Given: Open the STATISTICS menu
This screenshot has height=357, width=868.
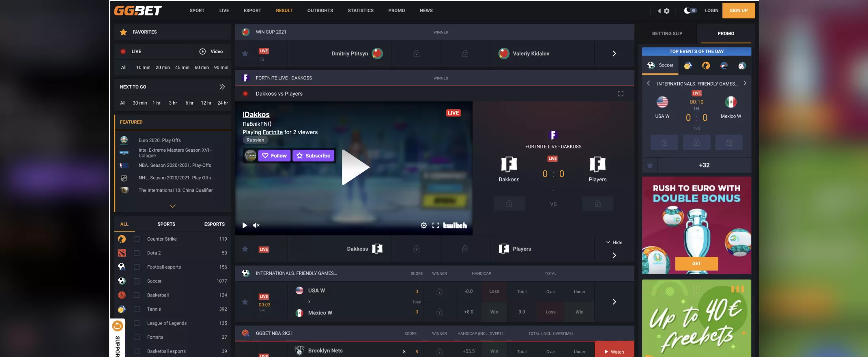Looking at the screenshot, I should click(x=361, y=11).
